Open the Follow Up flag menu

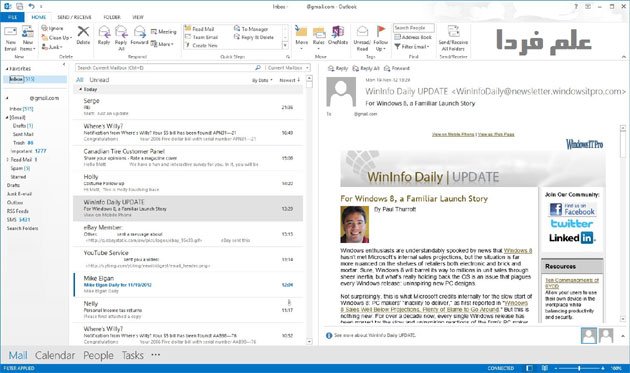pos(380,38)
